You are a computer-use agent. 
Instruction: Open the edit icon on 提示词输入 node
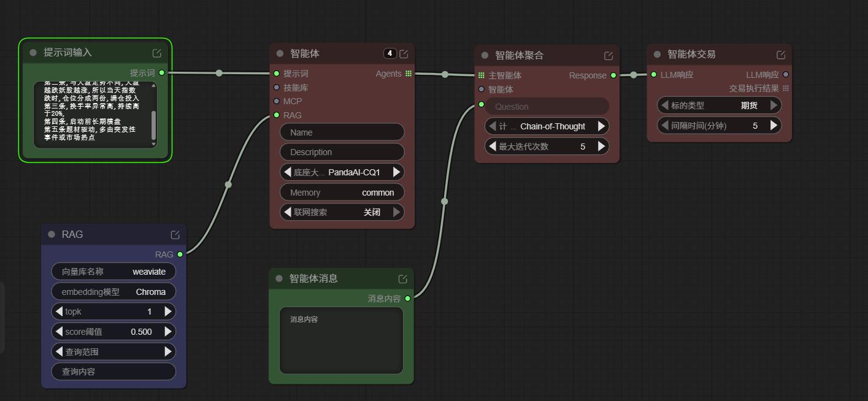[157, 53]
